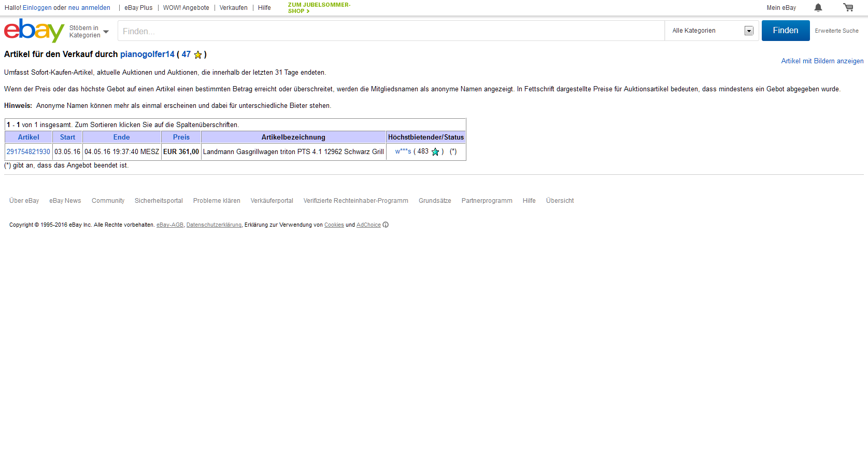Click the AdChoice info icon
The image size is (868, 471).
(386, 225)
